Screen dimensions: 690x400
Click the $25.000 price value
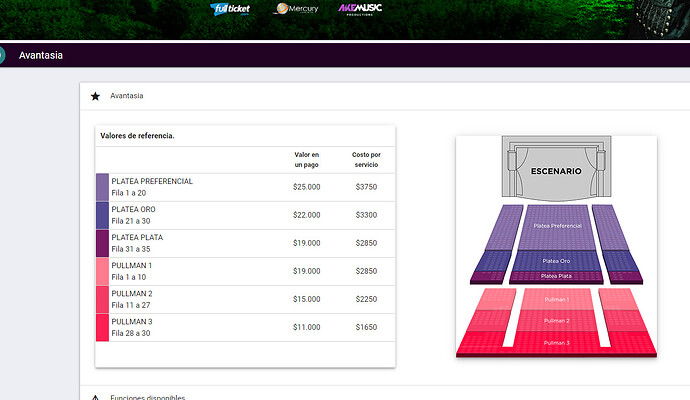click(x=307, y=187)
